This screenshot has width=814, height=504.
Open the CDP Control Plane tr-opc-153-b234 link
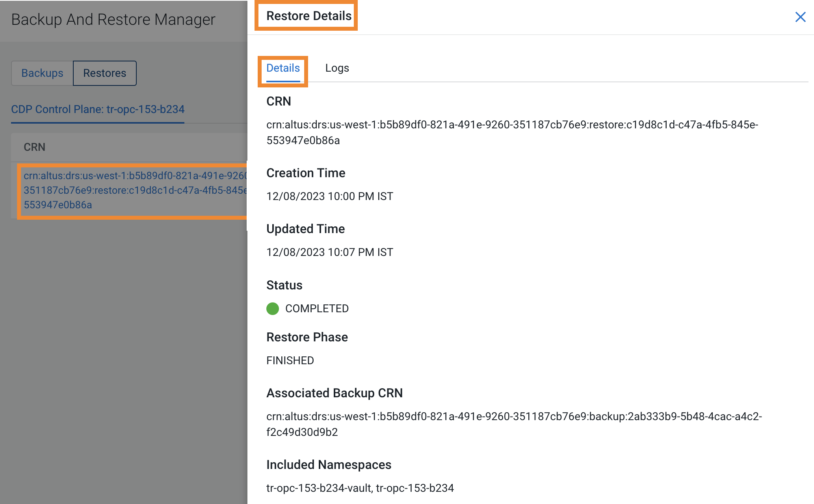pyautogui.click(x=97, y=109)
